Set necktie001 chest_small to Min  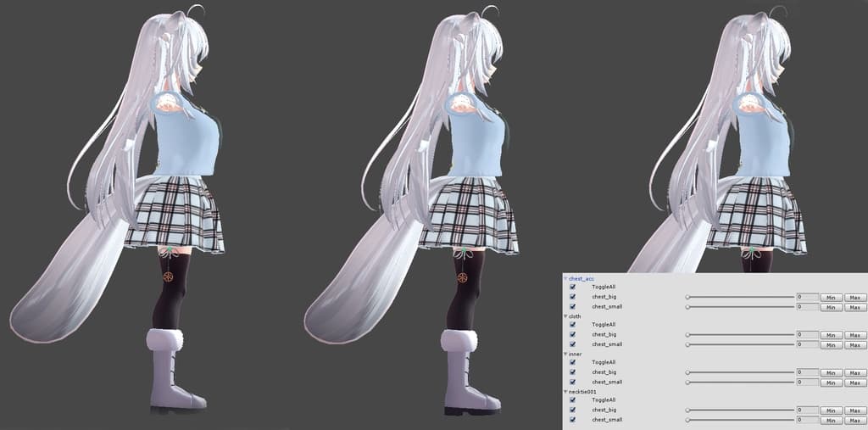coord(831,420)
